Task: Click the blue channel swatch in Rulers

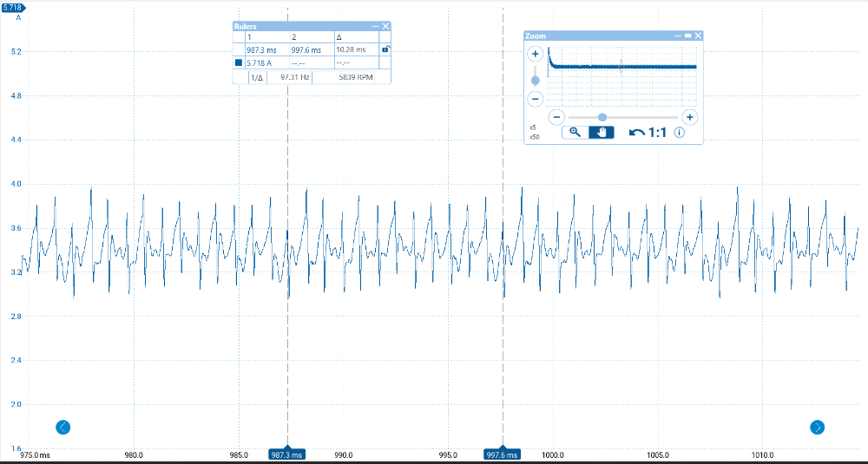Action: point(239,63)
